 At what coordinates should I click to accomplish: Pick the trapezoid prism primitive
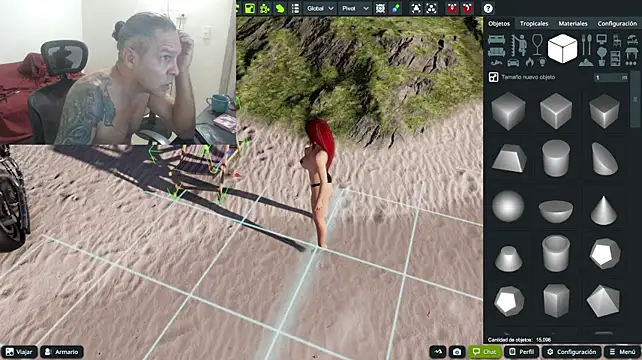tap(509, 158)
